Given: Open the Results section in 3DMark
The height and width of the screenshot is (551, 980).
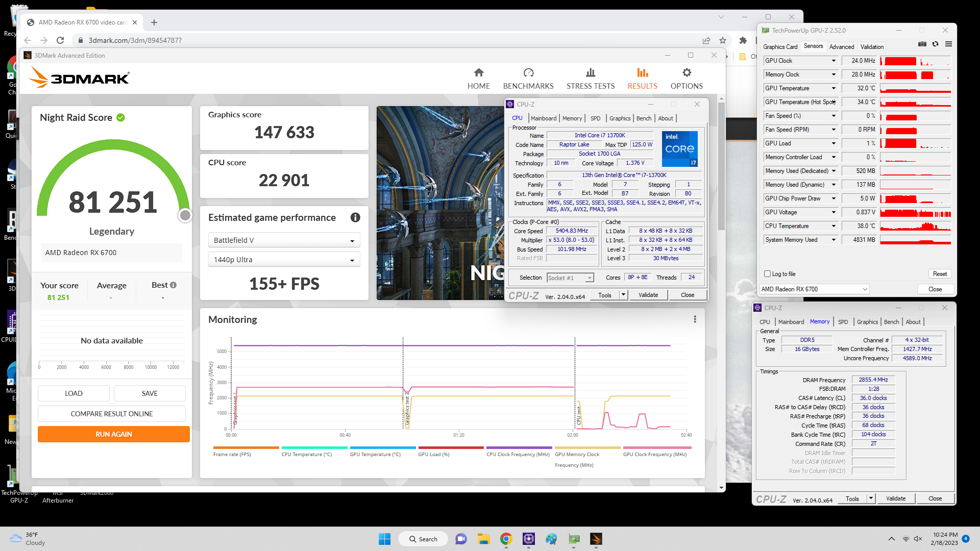Looking at the screenshot, I should click(x=642, y=79).
